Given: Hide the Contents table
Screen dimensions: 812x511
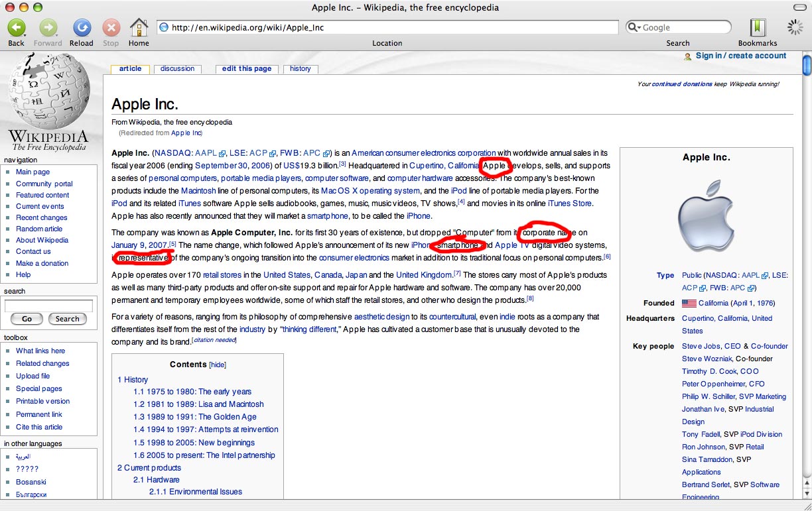Looking at the screenshot, I should [218, 365].
